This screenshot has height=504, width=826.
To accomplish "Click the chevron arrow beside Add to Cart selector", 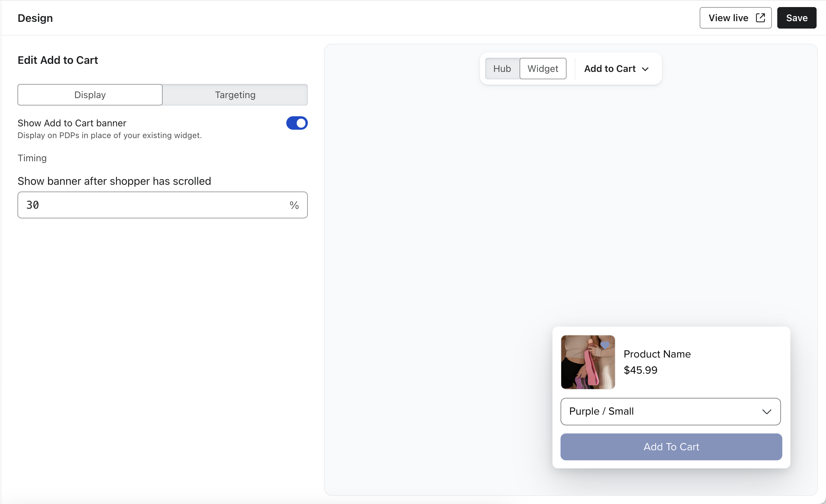I will (x=645, y=69).
